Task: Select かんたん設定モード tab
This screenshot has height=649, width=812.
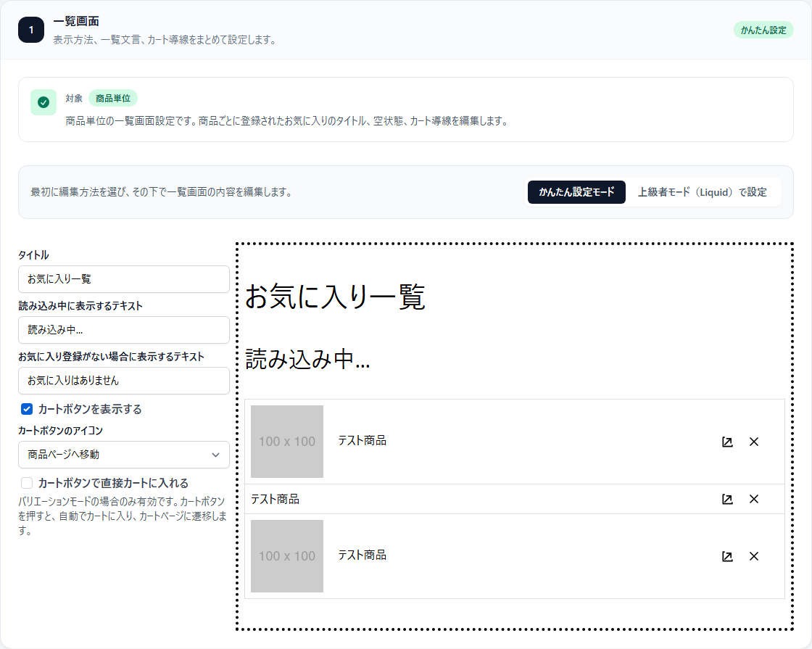Action: coord(576,192)
